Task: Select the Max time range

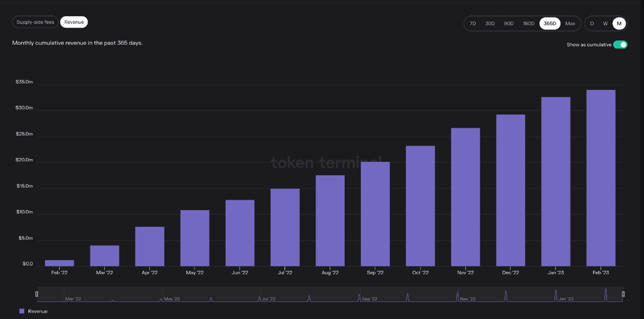Action: [x=570, y=24]
